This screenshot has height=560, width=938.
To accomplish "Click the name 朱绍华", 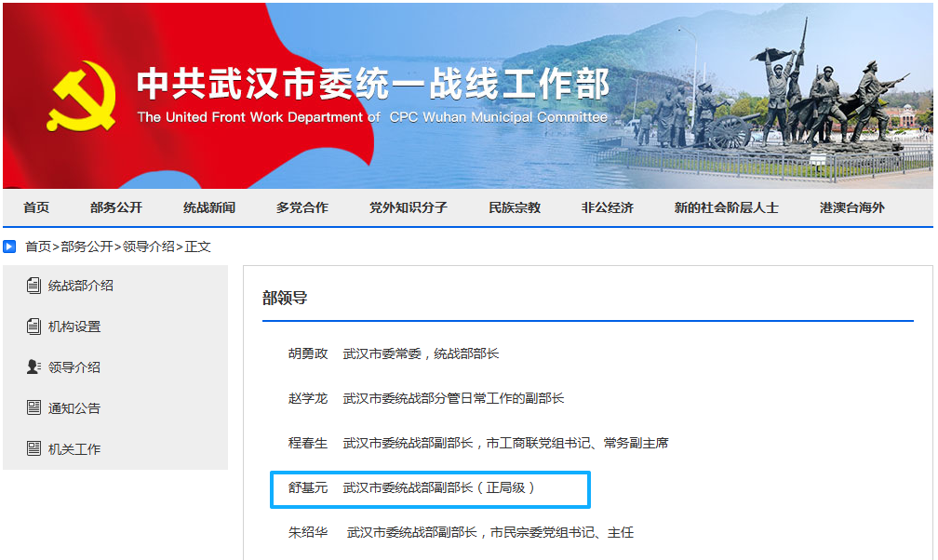I will pyautogui.click(x=308, y=532).
